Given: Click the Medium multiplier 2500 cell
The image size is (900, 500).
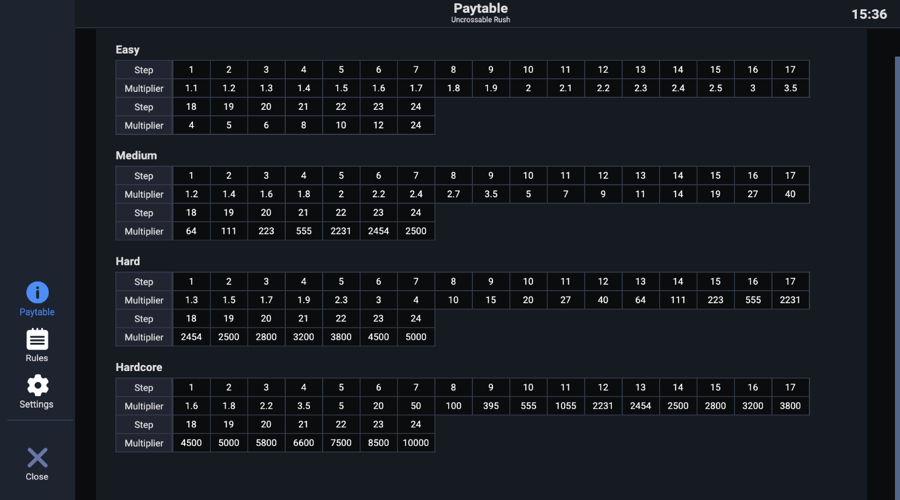Looking at the screenshot, I should pyautogui.click(x=416, y=231).
